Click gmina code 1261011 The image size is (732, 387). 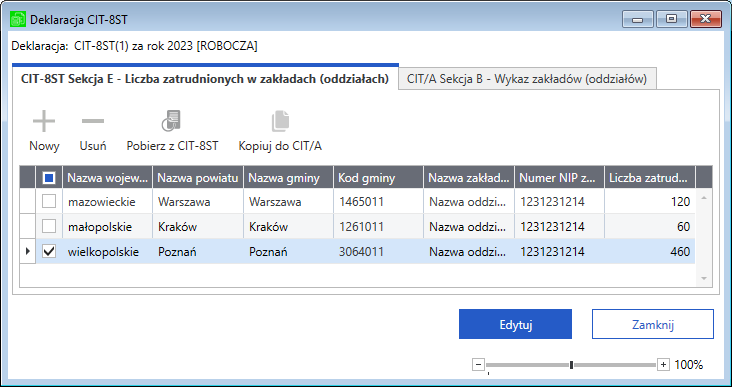379,226
